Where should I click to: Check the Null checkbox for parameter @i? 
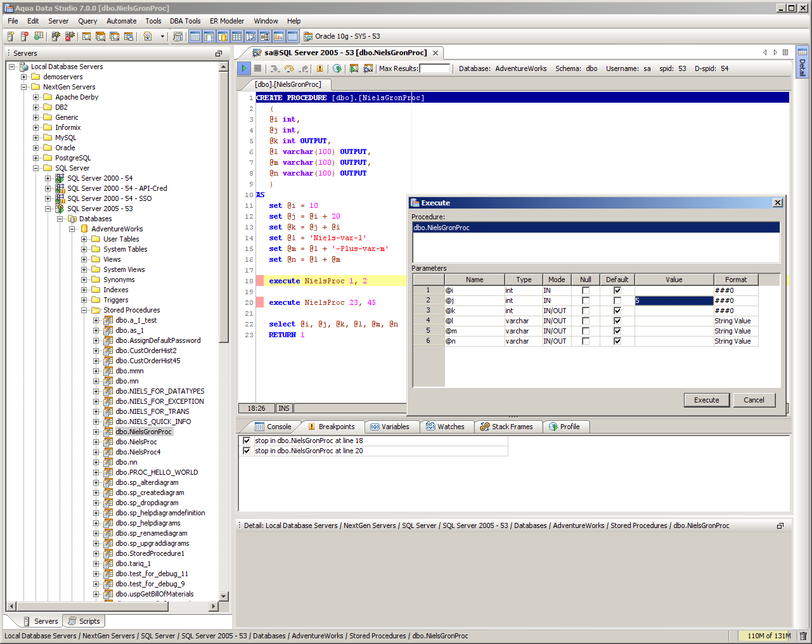586,290
